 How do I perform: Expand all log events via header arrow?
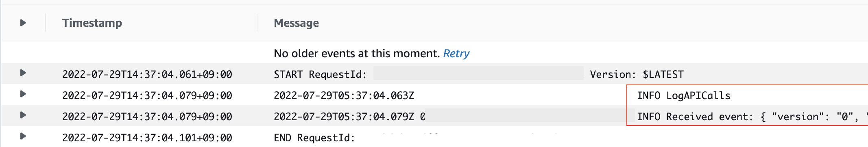click(x=23, y=23)
